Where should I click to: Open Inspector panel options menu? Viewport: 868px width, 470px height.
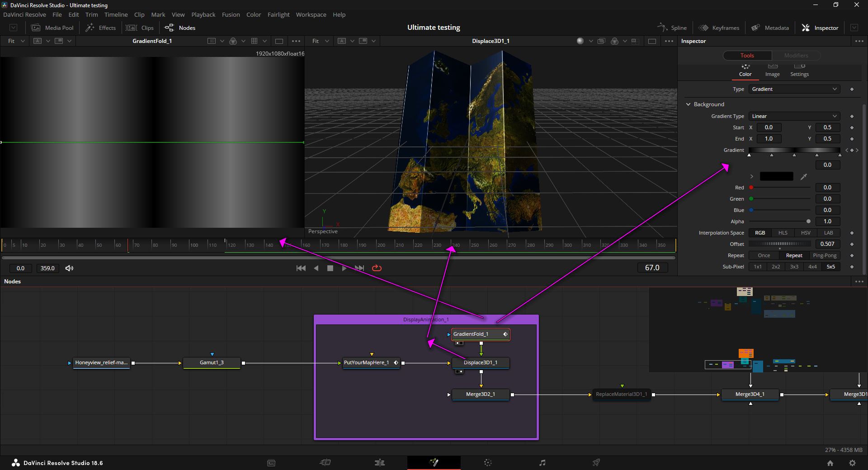(x=859, y=41)
